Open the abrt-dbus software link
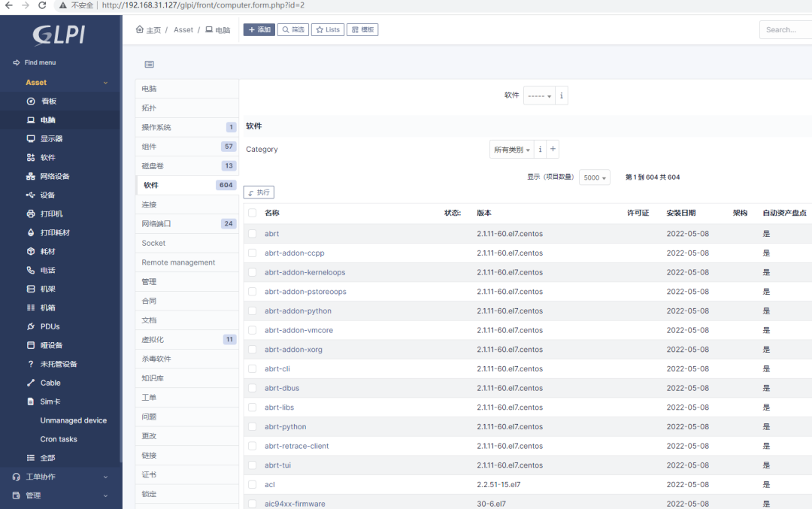This screenshot has width=812, height=509. point(282,388)
